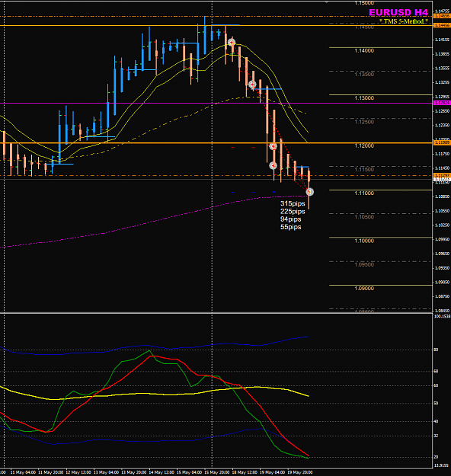Click the 32 level on indicator scale
Screen dimensions: 451x476
pyautogui.click(x=436, y=436)
